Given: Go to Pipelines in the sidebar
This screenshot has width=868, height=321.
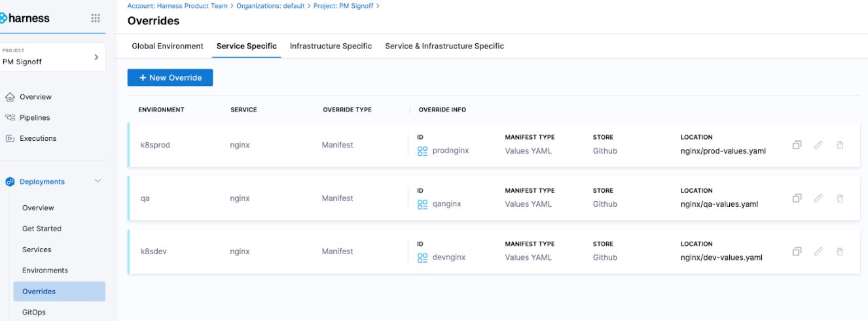Looking at the screenshot, I should (35, 118).
